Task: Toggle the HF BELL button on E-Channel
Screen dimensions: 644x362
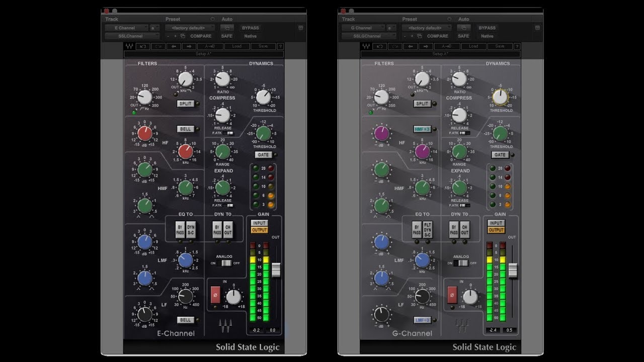Action: pyautogui.click(x=186, y=129)
